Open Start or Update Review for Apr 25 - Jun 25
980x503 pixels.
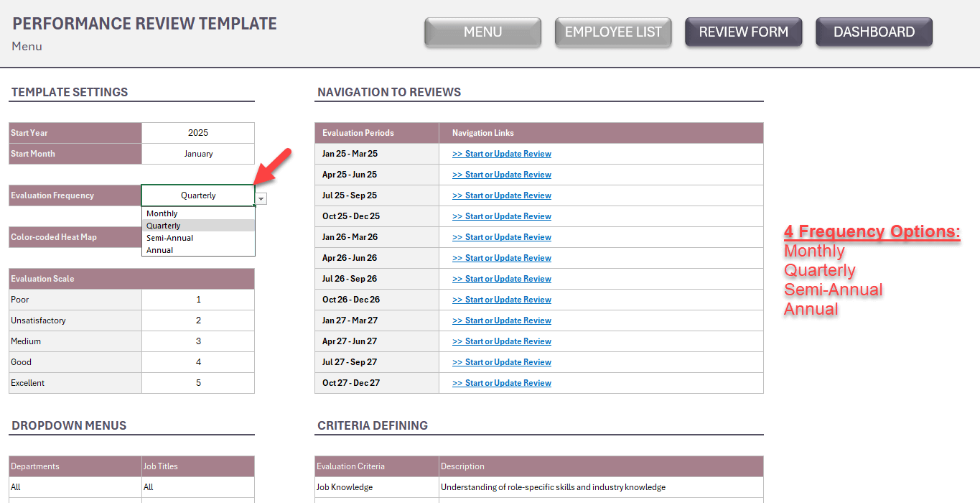[502, 175]
